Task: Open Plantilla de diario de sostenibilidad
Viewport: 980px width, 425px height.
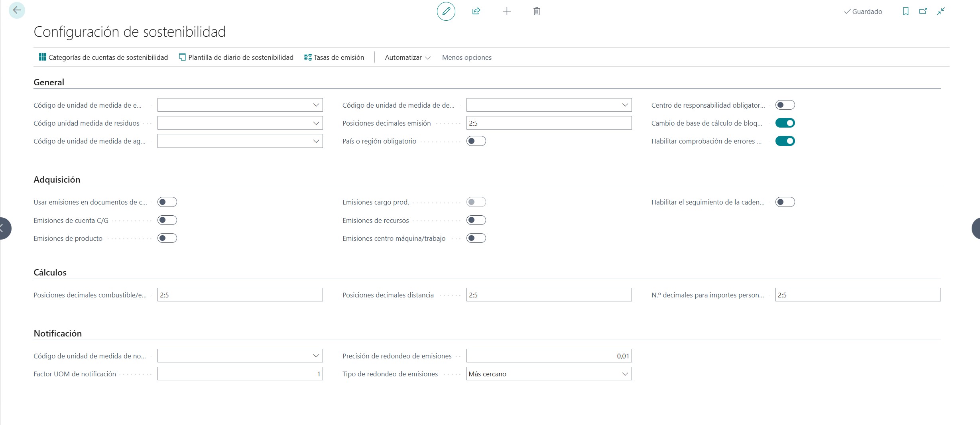Action: 236,57
